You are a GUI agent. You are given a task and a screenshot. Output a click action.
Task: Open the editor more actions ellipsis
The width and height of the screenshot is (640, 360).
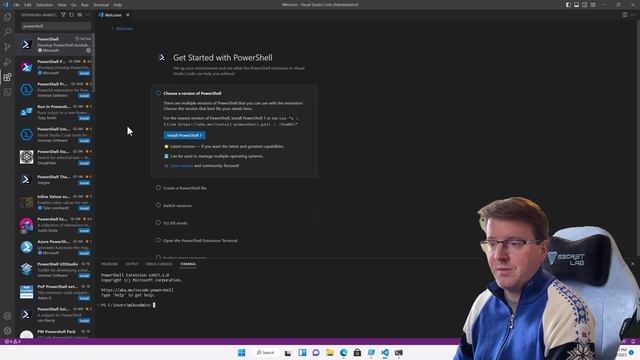coord(633,15)
